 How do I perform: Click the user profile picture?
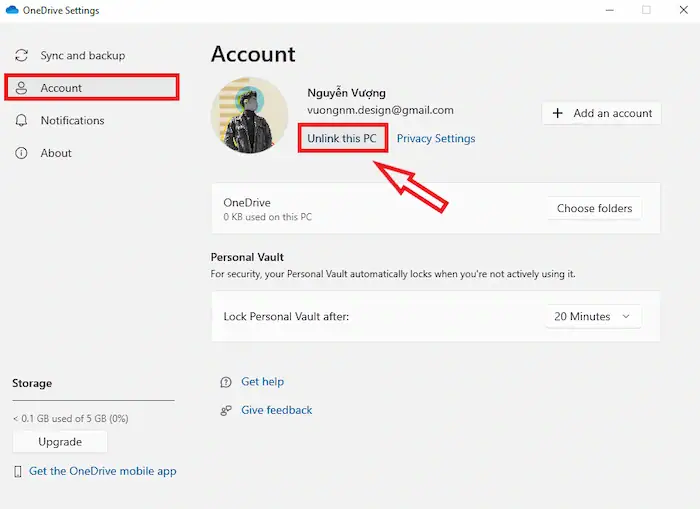pyautogui.click(x=250, y=114)
